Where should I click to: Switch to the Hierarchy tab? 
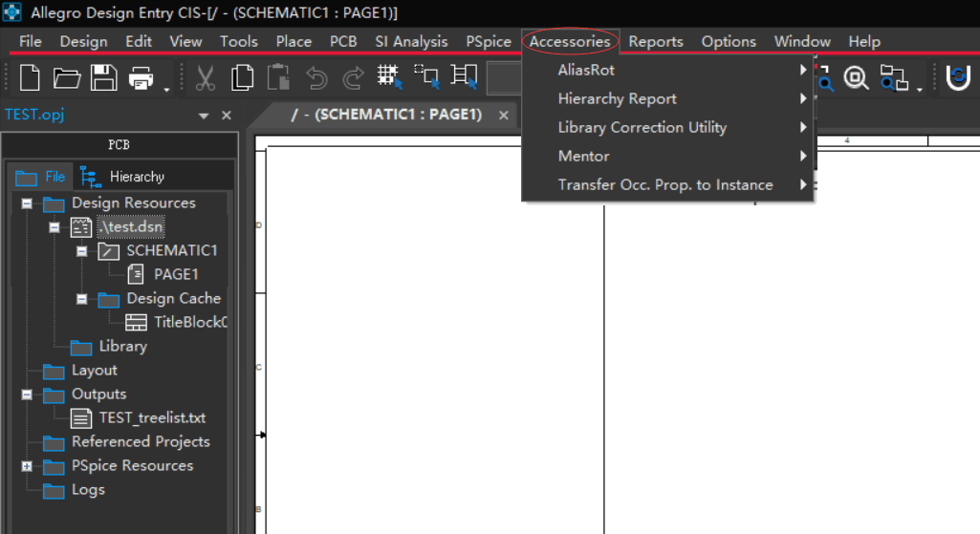(x=122, y=177)
